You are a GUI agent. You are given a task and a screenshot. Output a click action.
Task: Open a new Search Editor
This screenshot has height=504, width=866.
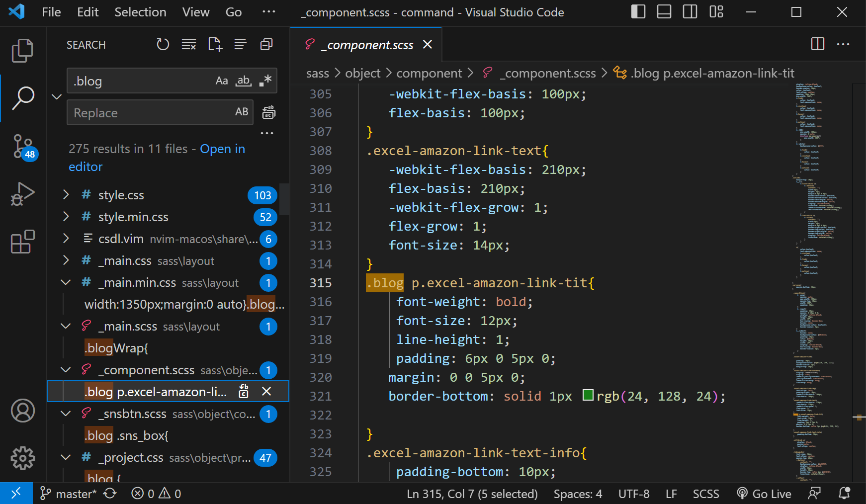214,44
